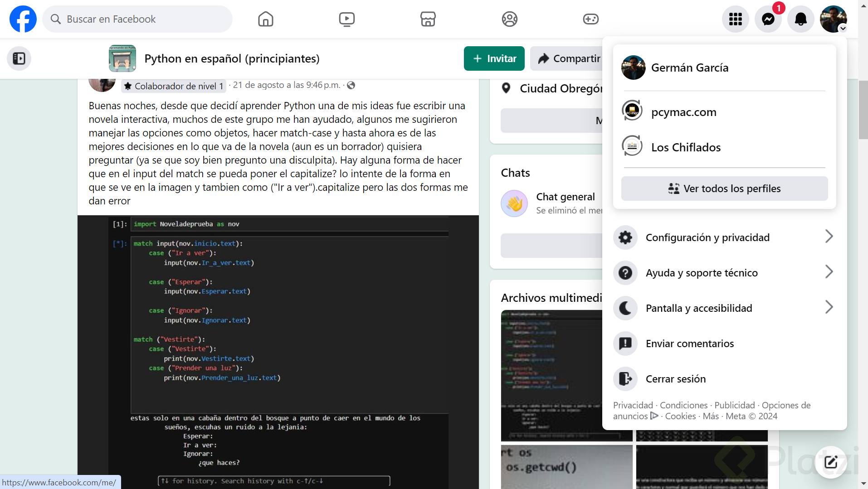868x489 pixels.
Task: Click Ver todos los perfiles button
Action: click(x=724, y=189)
